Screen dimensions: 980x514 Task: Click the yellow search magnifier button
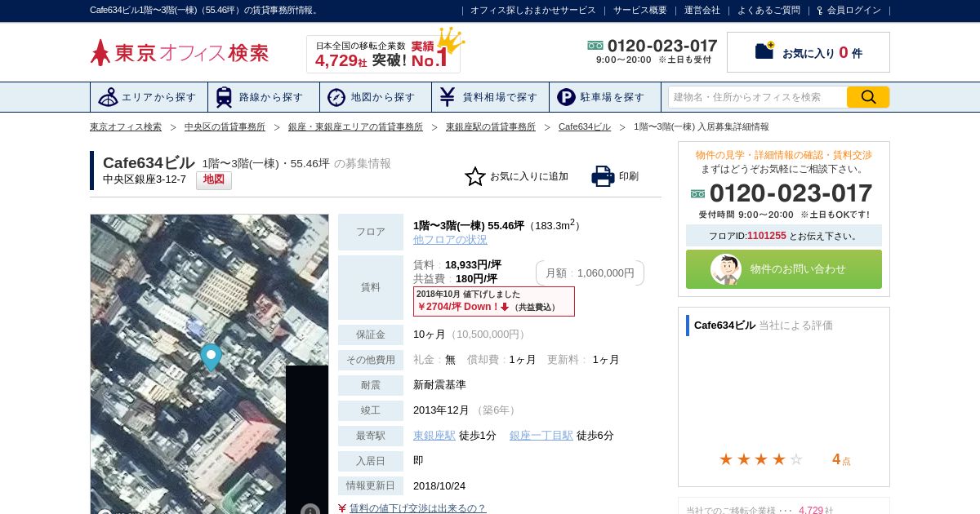coord(868,97)
